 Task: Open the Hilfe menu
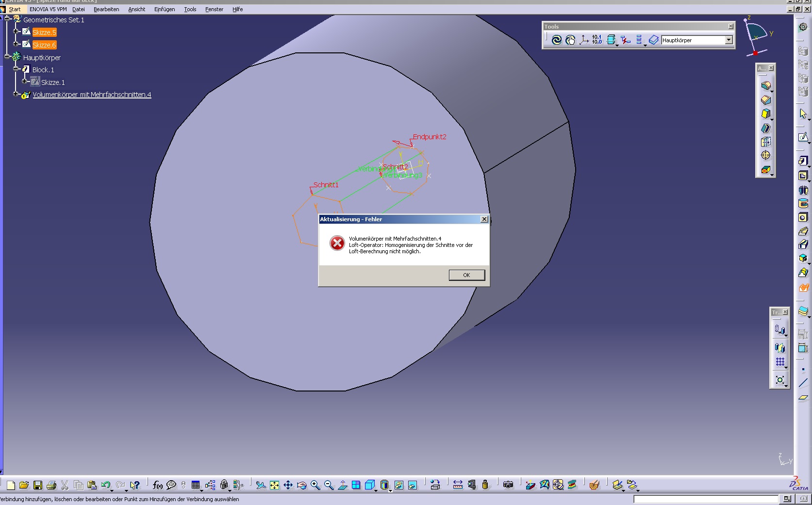237,9
